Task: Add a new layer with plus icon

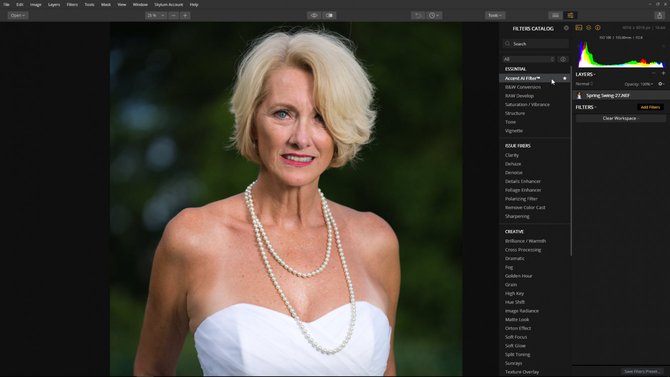Action: point(663,74)
